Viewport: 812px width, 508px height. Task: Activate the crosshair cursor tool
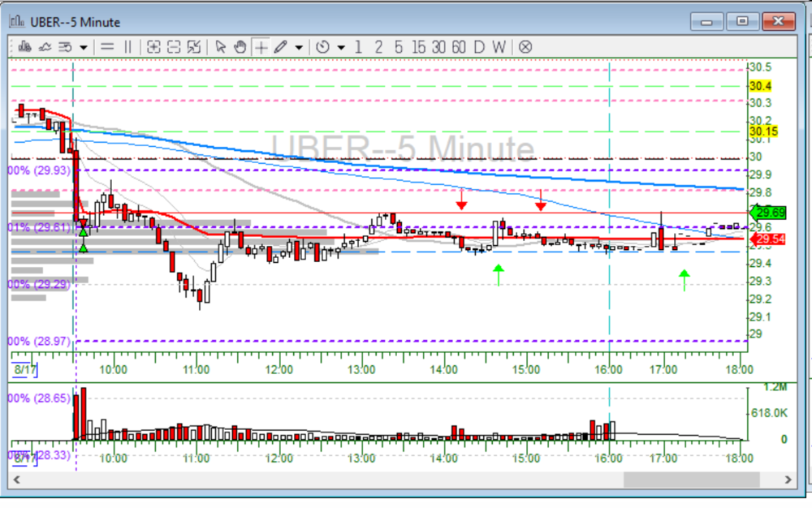[261, 46]
